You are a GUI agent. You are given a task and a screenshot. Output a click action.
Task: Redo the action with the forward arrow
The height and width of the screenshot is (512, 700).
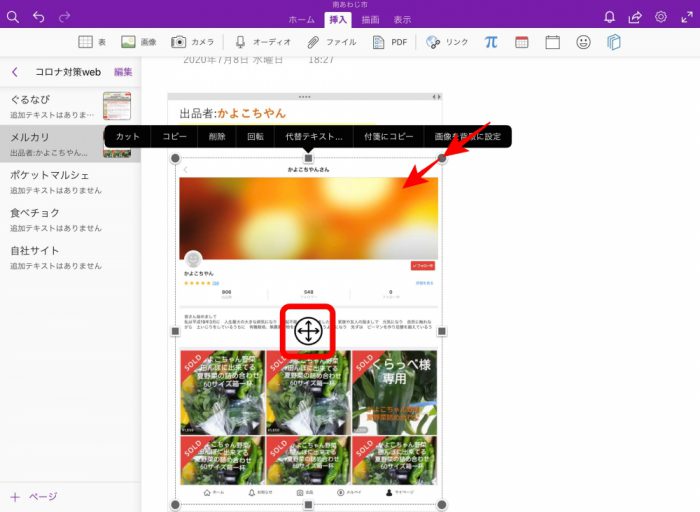pyautogui.click(x=64, y=17)
